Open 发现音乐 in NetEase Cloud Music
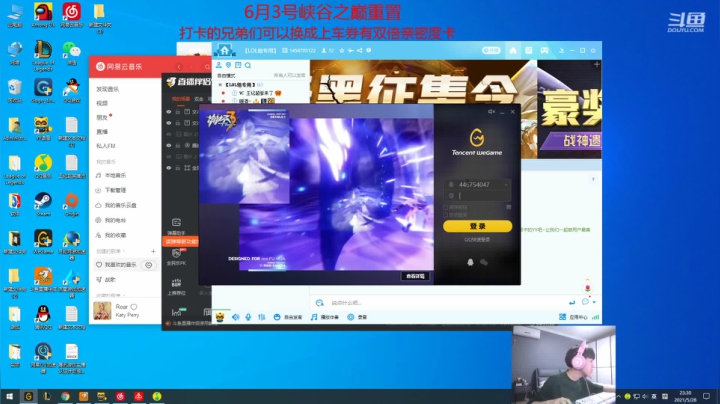 pyautogui.click(x=107, y=89)
